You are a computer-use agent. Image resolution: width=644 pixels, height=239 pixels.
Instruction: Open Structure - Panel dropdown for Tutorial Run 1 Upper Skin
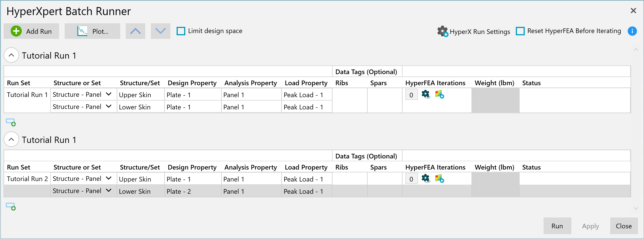tap(108, 94)
